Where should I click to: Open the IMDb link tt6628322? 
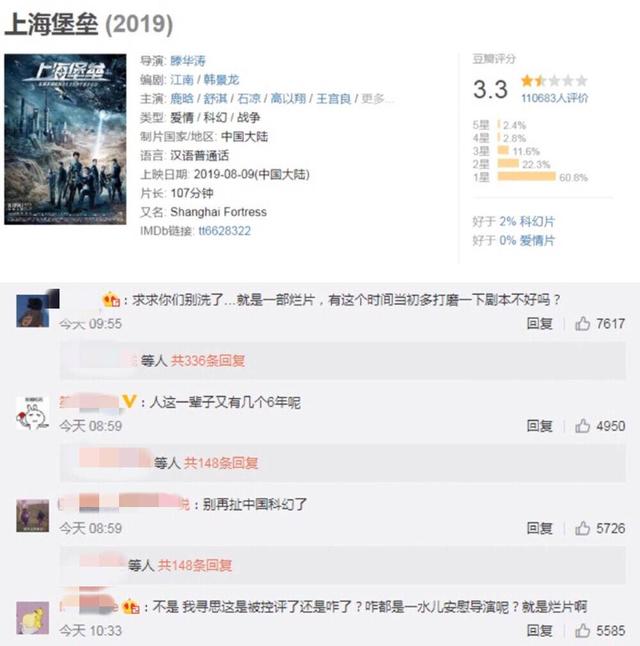[x=225, y=231]
